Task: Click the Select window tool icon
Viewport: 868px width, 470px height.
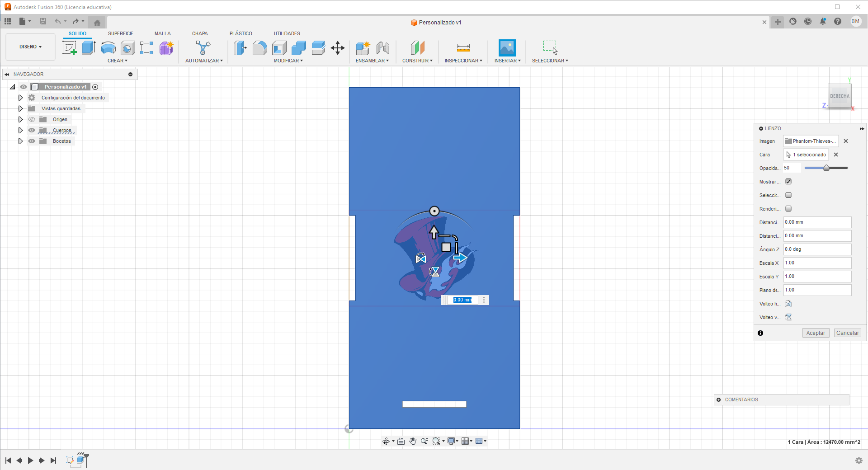Action: 550,47
